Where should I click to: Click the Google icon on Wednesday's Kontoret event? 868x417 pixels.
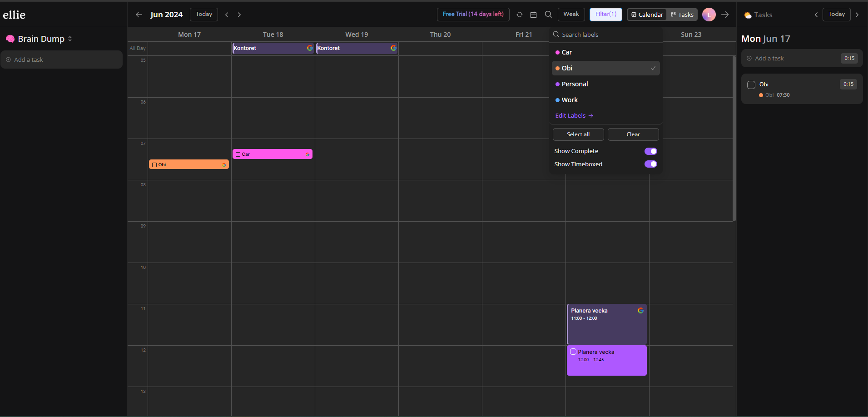(x=393, y=48)
